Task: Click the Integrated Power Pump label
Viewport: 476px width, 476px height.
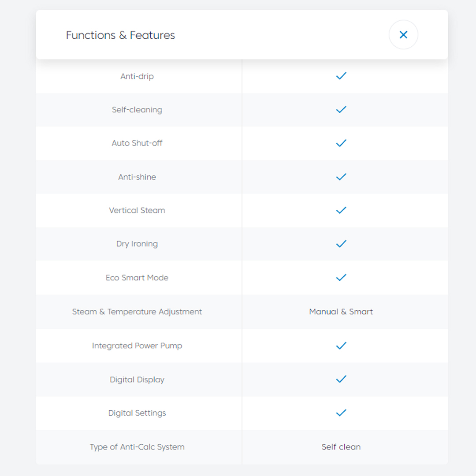Action: (137, 346)
